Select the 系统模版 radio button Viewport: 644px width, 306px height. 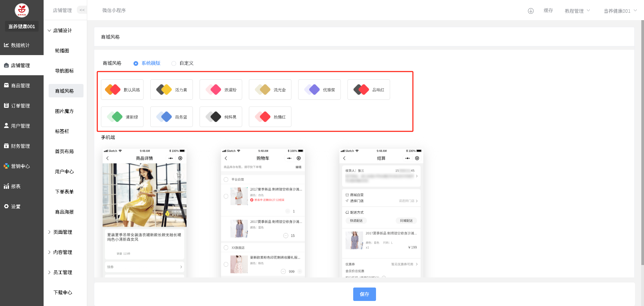(x=136, y=63)
